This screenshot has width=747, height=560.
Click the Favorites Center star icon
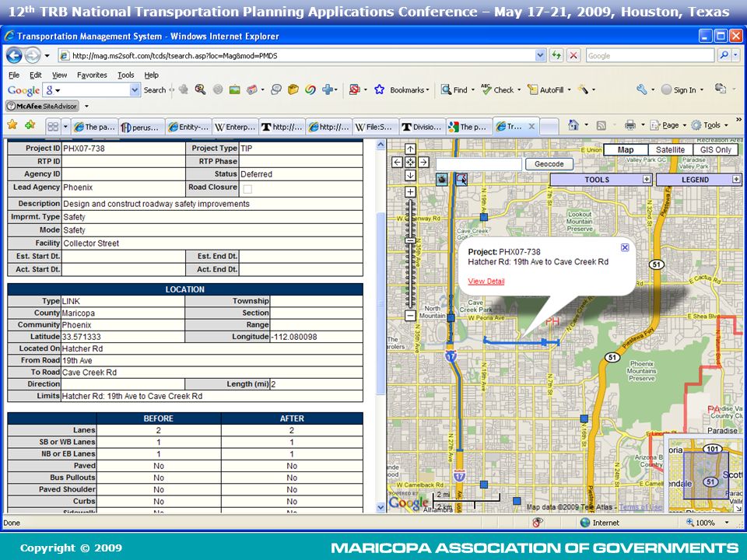click(x=12, y=124)
